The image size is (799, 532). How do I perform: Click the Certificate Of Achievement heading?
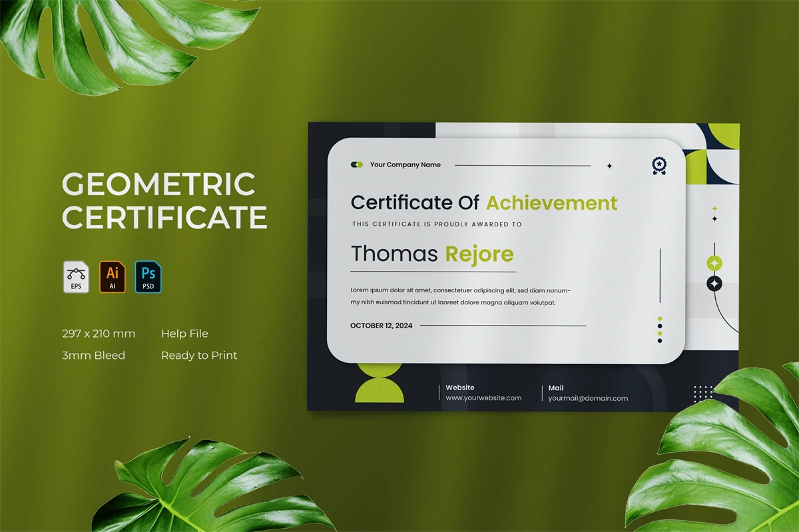pos(484,202)
